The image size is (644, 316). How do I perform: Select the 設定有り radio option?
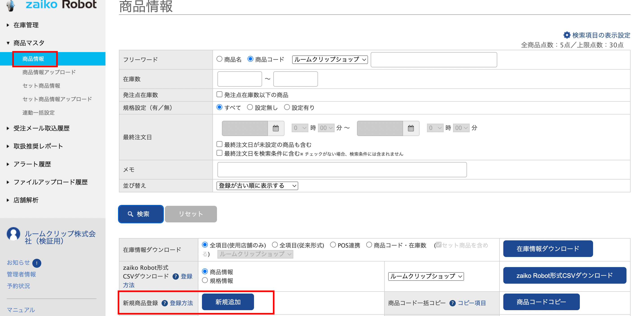point(287,107)
